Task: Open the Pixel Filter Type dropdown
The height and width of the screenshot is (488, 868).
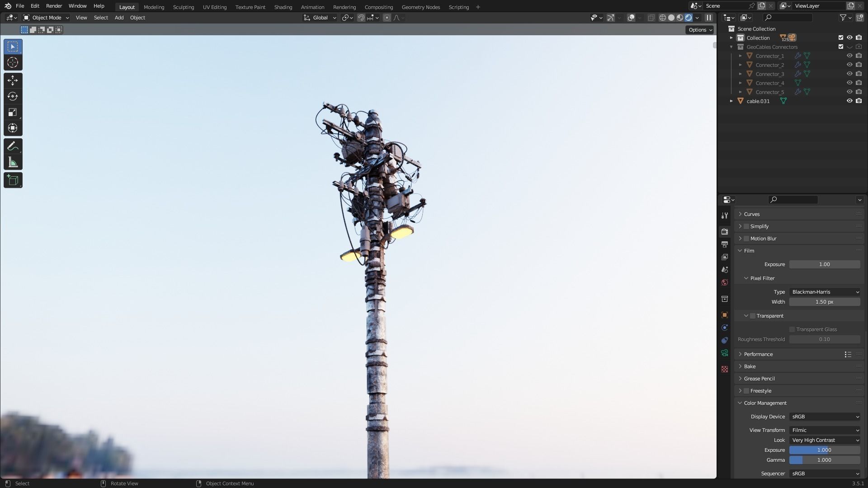Action: point(825,292)
